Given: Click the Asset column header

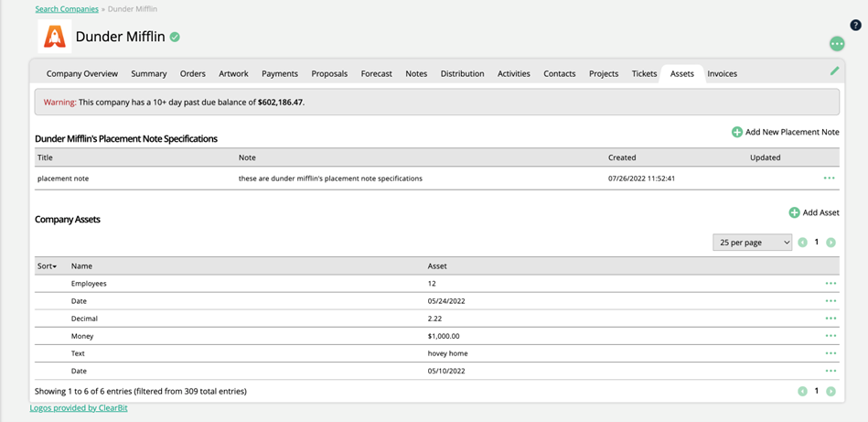Looking at the screenshot, I should point(437,266).
